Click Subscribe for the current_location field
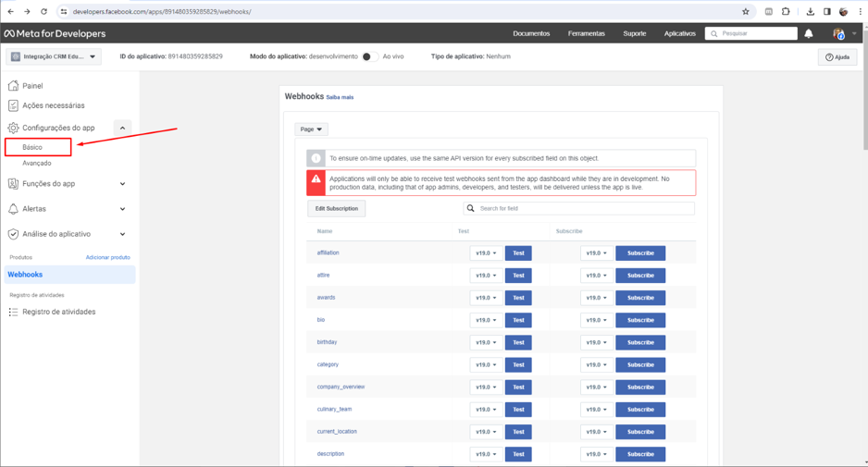The width and height of the screenshot is (868, 467). [640, 432]
